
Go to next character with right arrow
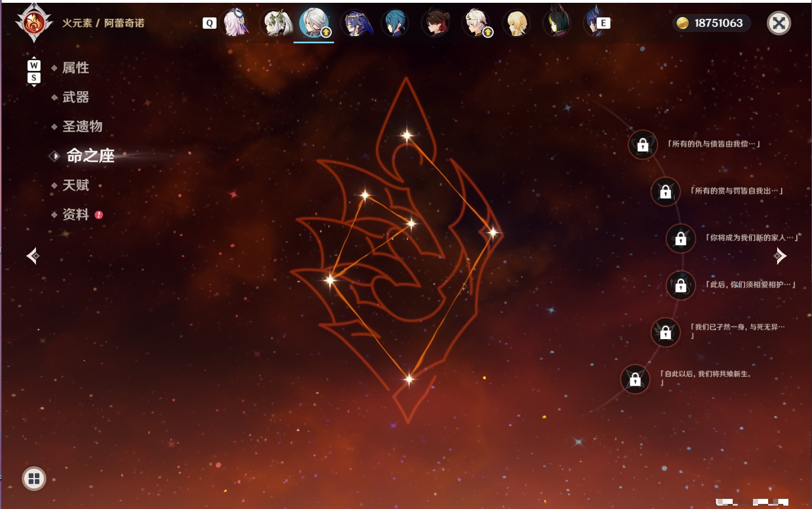(x=780, y=256)
